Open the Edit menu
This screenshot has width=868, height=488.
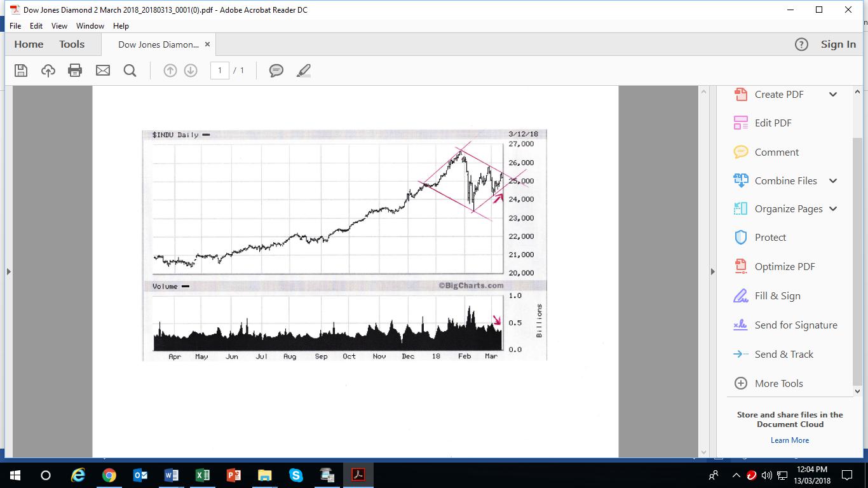(36, 26)
